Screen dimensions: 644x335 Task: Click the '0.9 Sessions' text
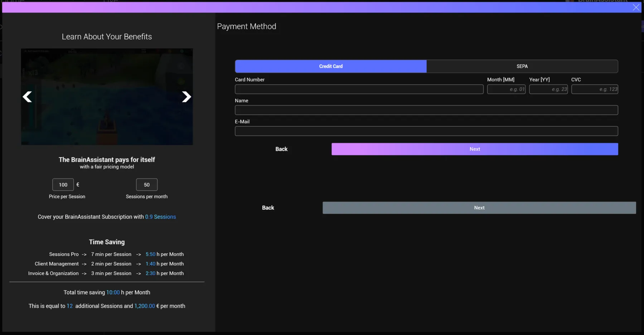(x=160, y=217)
